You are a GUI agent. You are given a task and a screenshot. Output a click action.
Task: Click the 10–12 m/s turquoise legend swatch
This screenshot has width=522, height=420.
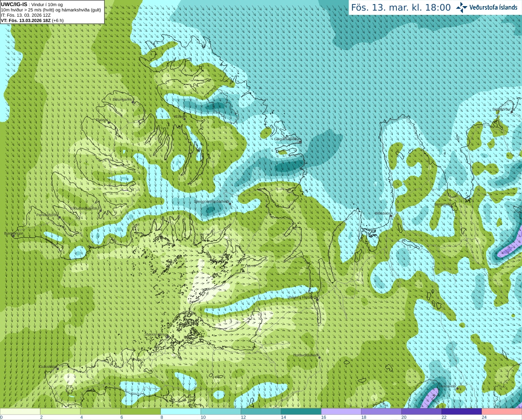(221, 411)
